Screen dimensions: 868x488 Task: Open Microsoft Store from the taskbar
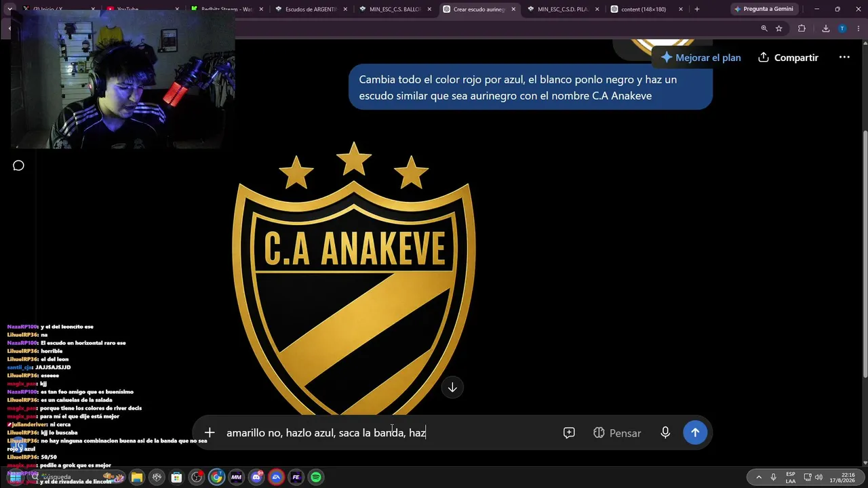point(176,477)
